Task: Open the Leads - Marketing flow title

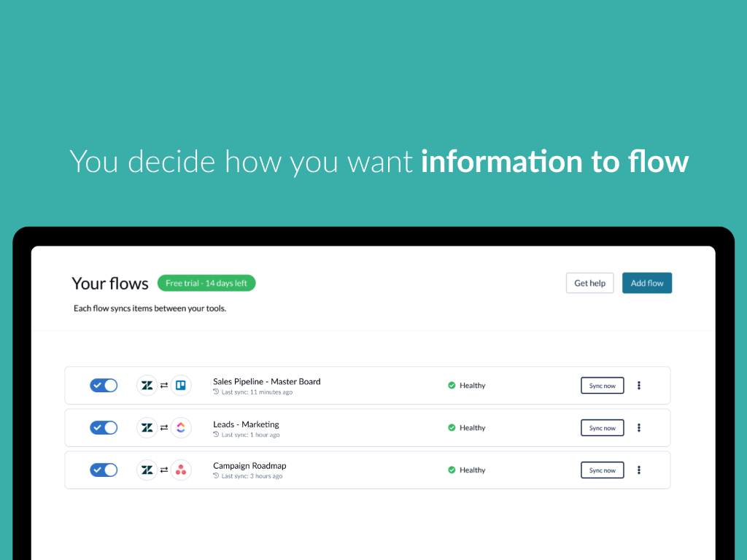Action: 246,424
